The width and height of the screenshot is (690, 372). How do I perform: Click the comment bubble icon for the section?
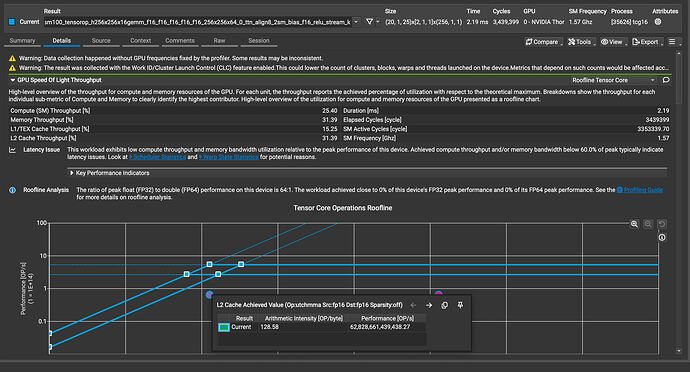[x=666, y=80]
